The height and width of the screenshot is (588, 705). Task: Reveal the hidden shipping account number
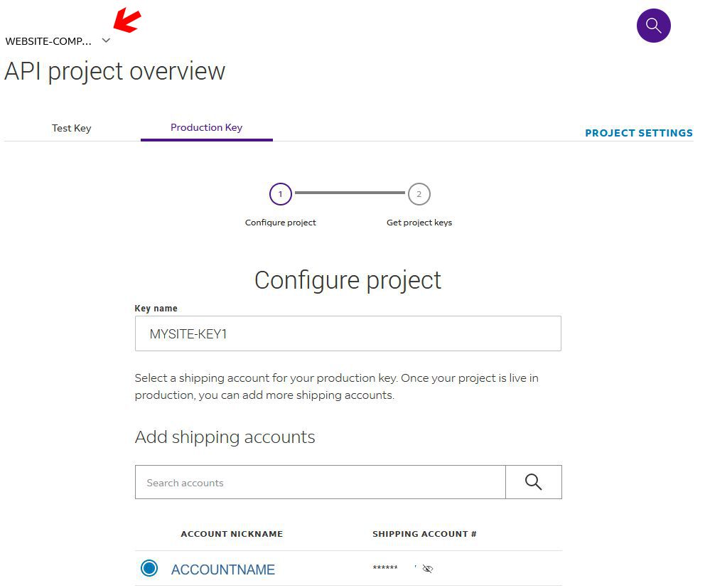point(427,569)
